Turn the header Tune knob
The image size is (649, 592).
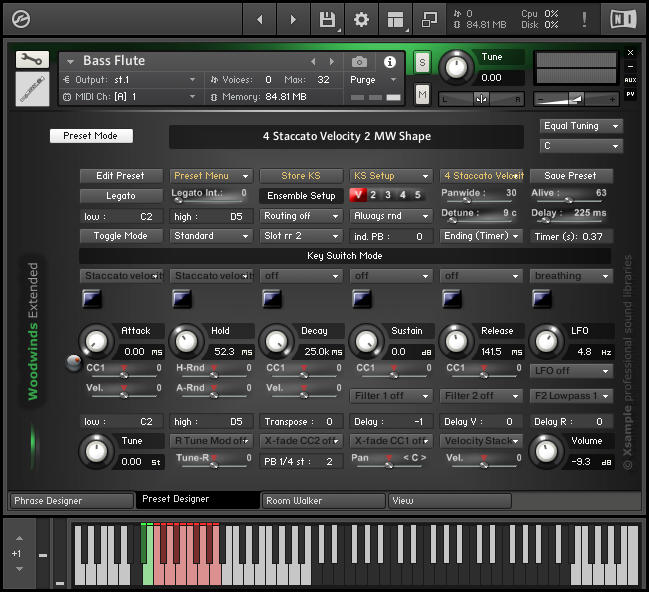pos(456,67)
